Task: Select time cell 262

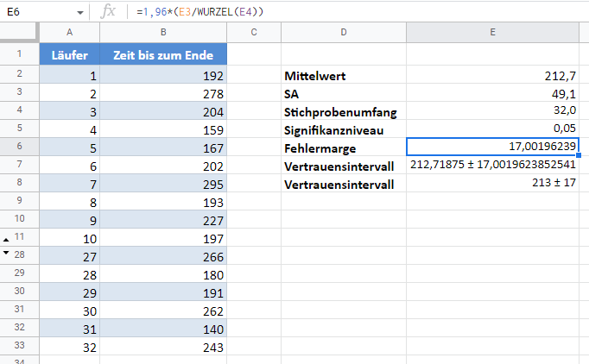Action: [163, 310]
